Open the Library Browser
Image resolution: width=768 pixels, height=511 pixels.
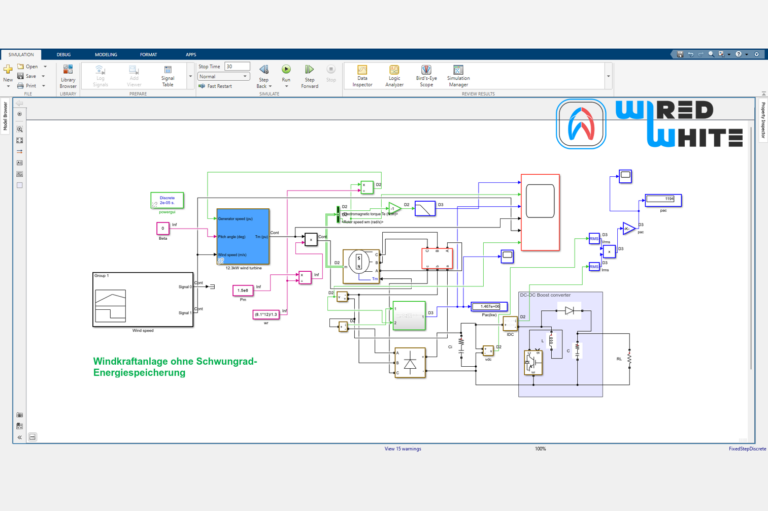(x=68, y=75)
